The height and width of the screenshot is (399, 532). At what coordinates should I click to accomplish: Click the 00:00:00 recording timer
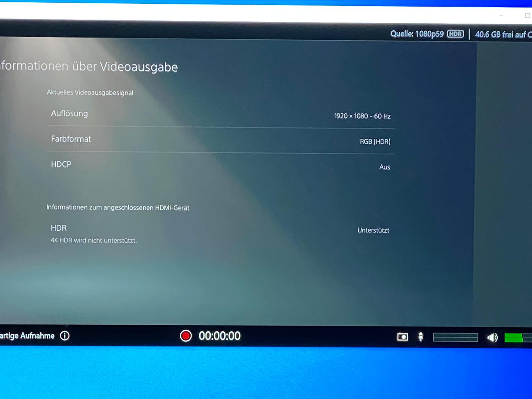[x=219, y=336]
